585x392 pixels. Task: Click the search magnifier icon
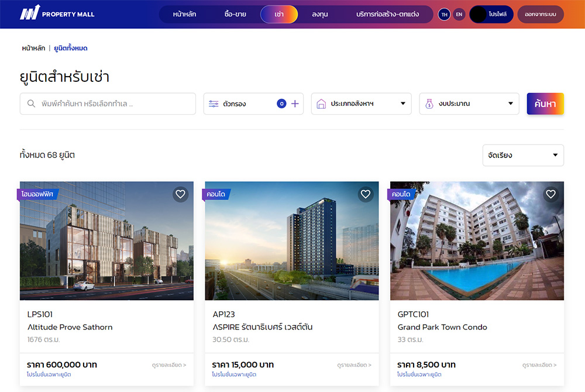[32, 104]
